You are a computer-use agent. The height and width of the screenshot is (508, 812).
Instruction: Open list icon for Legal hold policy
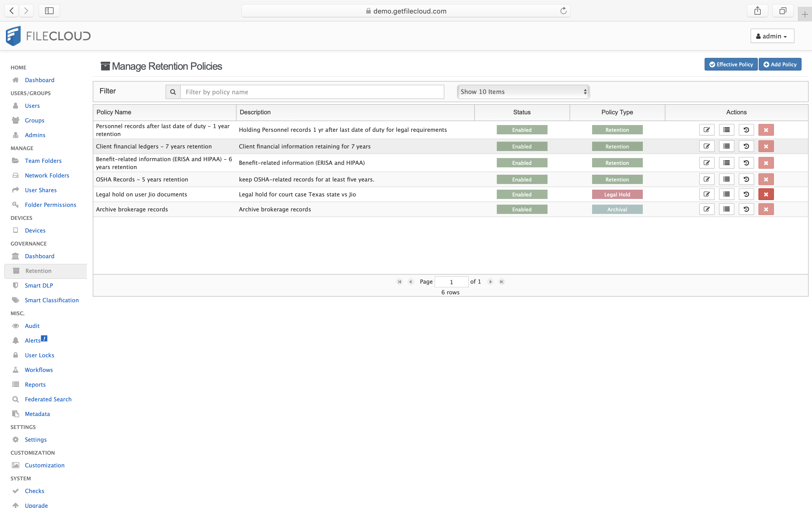(727, 194)
